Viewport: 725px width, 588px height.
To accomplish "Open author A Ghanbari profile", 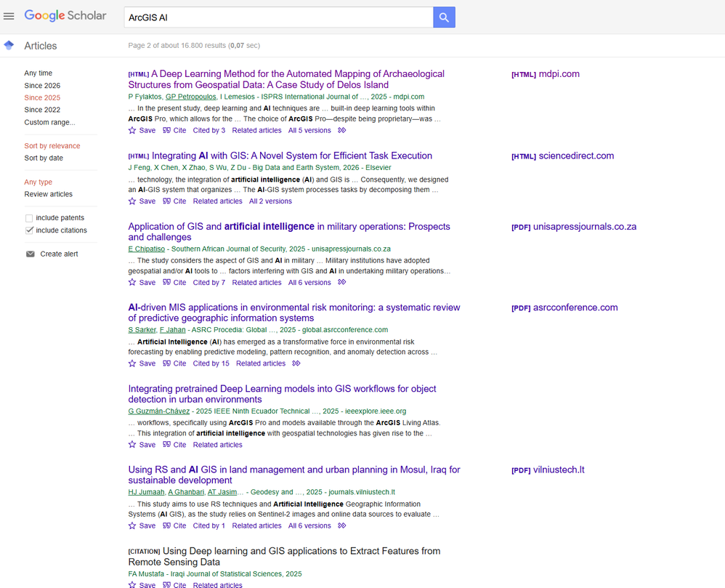I will tap(186, 492).
